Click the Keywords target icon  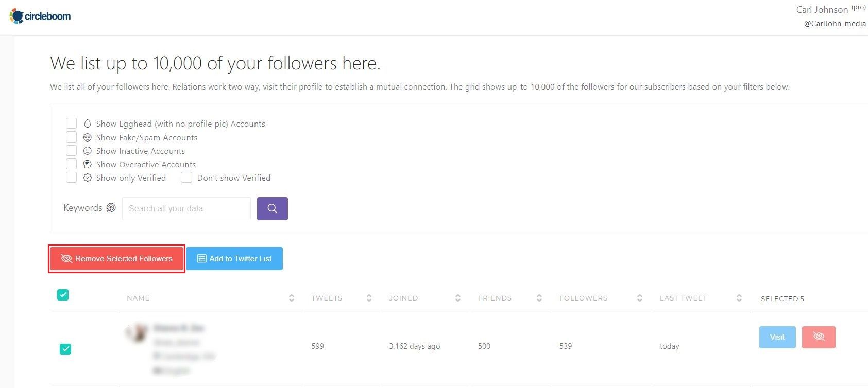(x=111, y=207)
